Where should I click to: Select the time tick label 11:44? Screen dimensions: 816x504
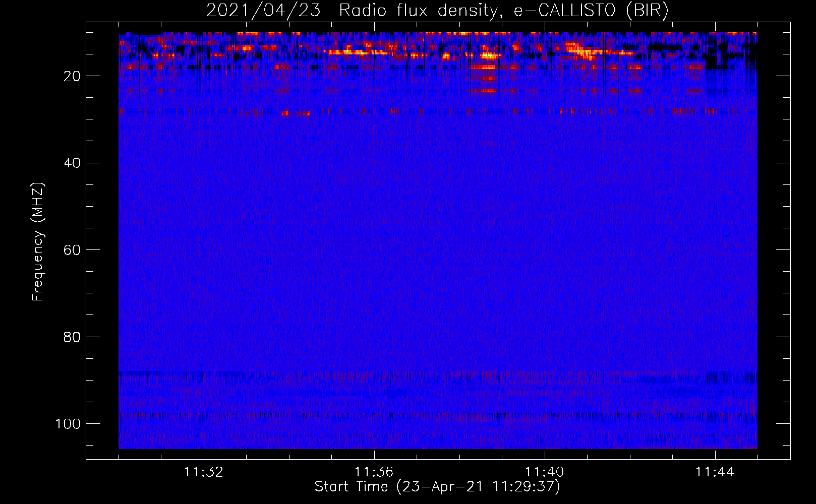click(715, 472)
